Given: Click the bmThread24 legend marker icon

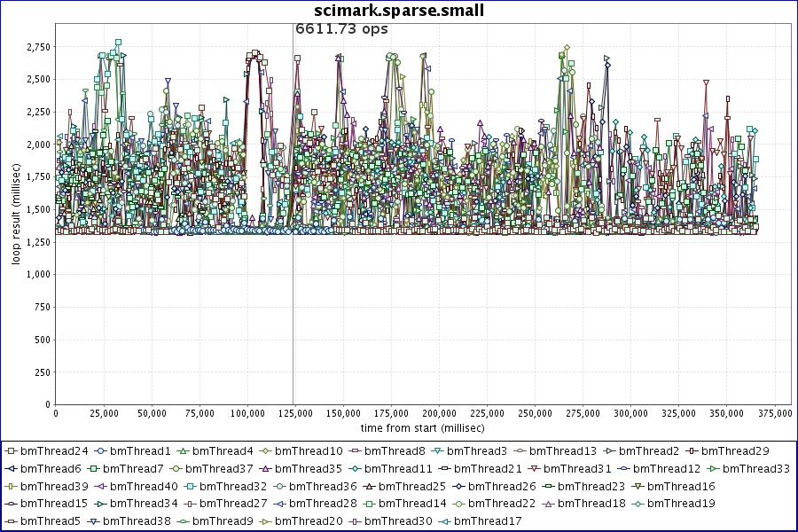Looking at the screenshot, I should [x=11, y=451].
